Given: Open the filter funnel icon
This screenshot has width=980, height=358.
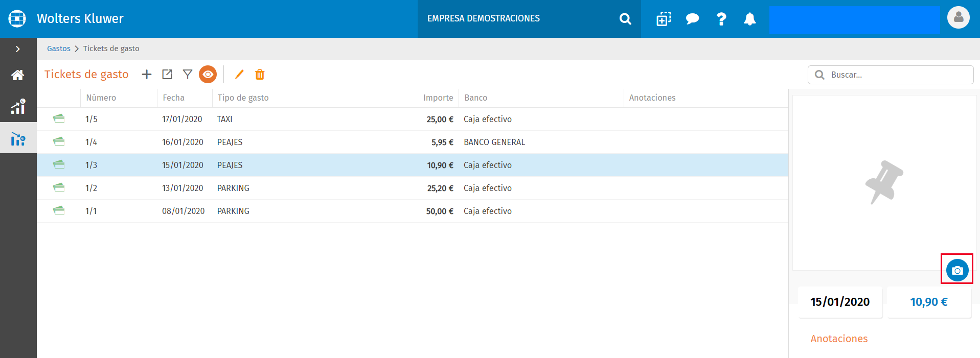Looking at the screenshot, I should click(188, 75).
